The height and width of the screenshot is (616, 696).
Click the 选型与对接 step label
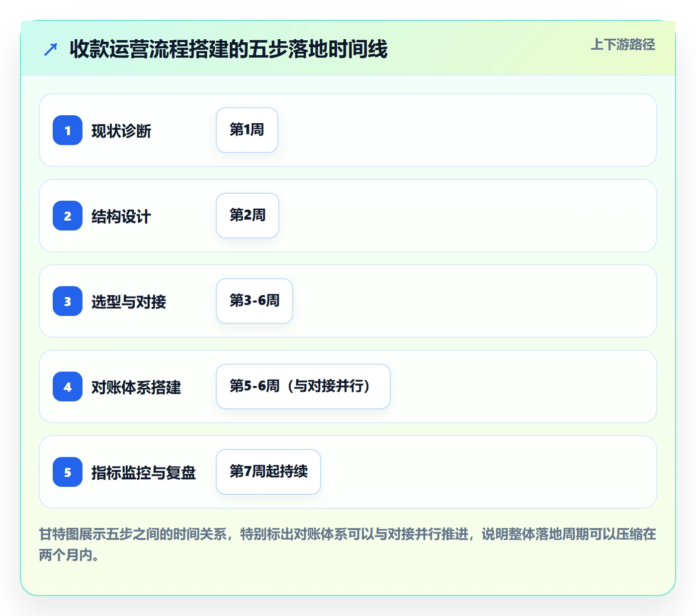[x=129, y=302]
